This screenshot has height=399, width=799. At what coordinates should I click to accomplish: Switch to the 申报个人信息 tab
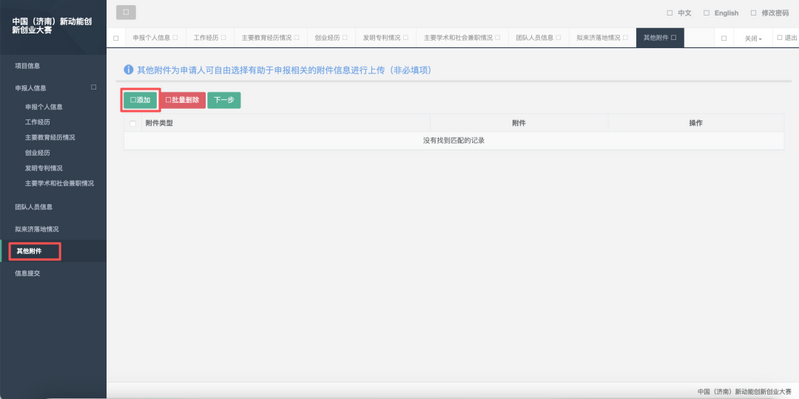pyautogui.click(x=151, y=38)
